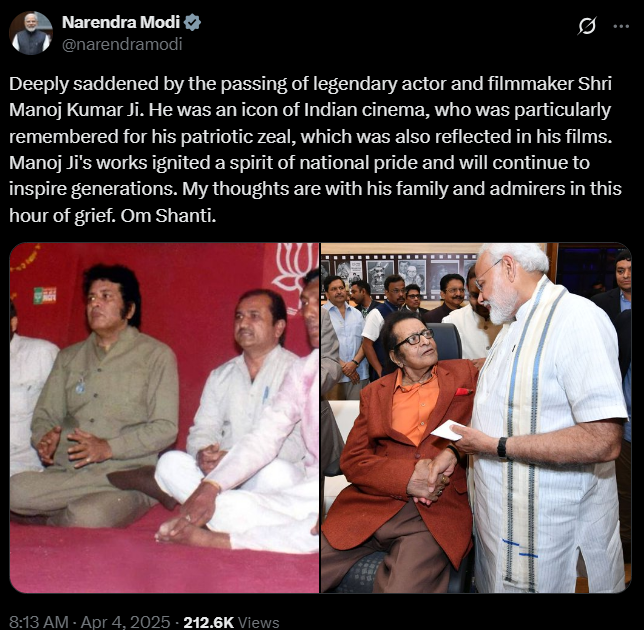This screenshot has height=630, width=644.
Task: Open the three-dot more options menu
Action: (621, 26)
